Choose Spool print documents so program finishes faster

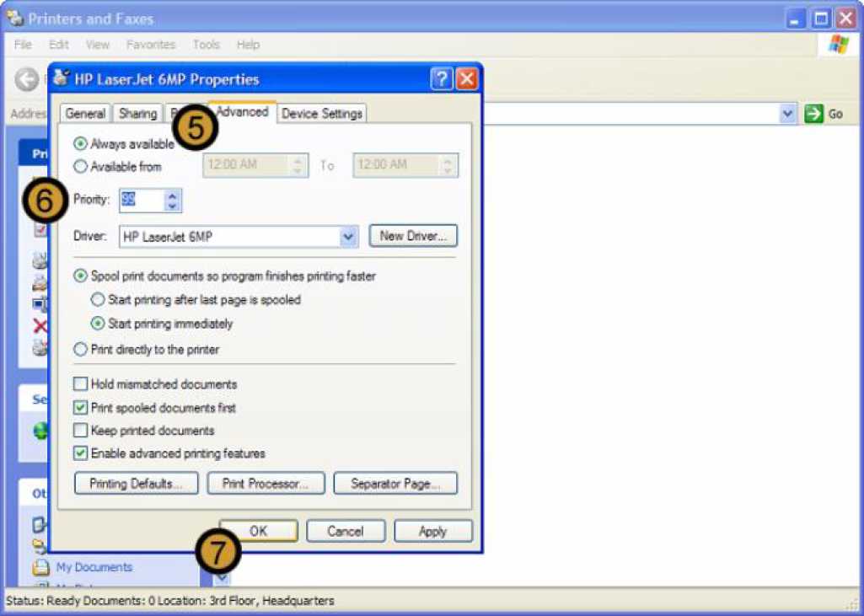pos(80,276)
